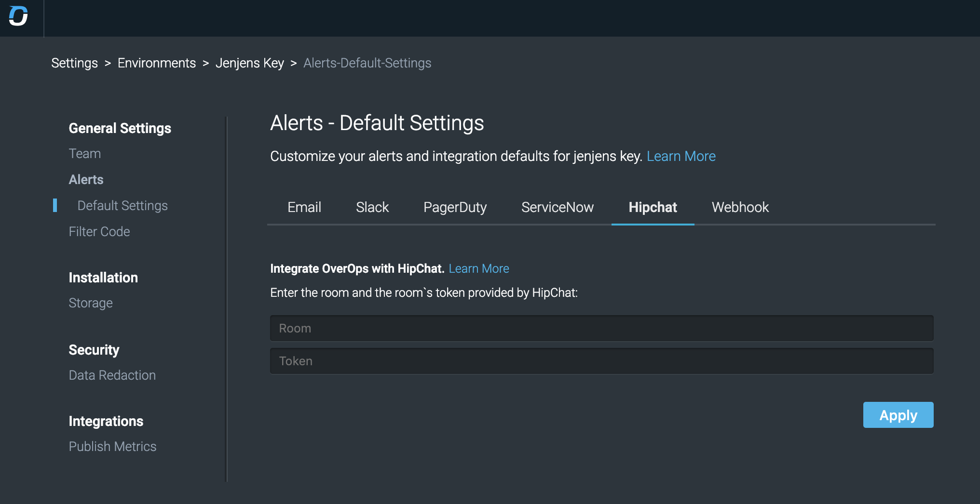The image size is (980, 504).
Task: Open Environments breadcrumb link
Action: (x=157, y=63)
